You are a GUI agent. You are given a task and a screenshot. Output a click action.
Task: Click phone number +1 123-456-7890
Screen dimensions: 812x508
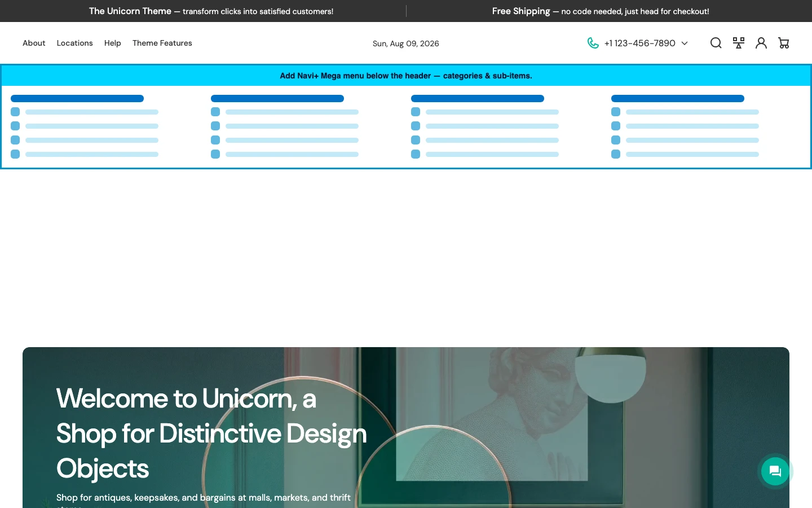(639, 43)
